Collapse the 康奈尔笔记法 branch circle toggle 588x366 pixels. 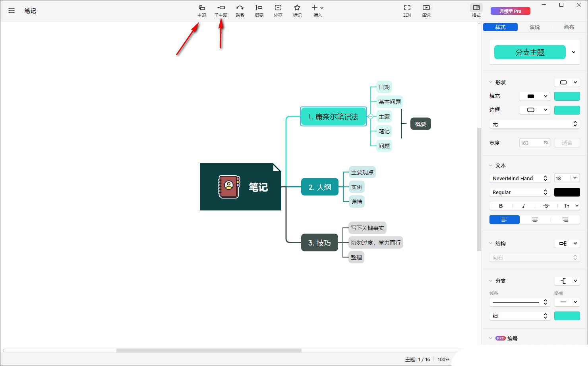370,117
